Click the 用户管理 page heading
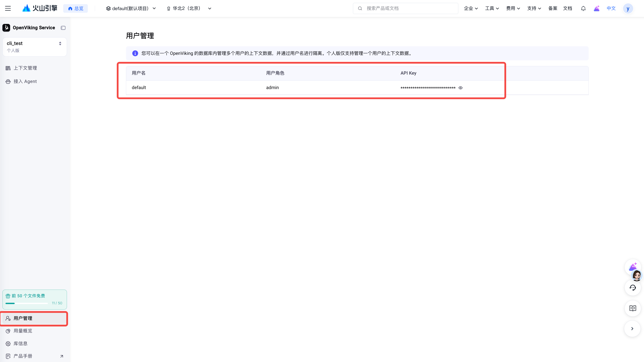This screenshot has width=644, height=362. pos(140,36)
